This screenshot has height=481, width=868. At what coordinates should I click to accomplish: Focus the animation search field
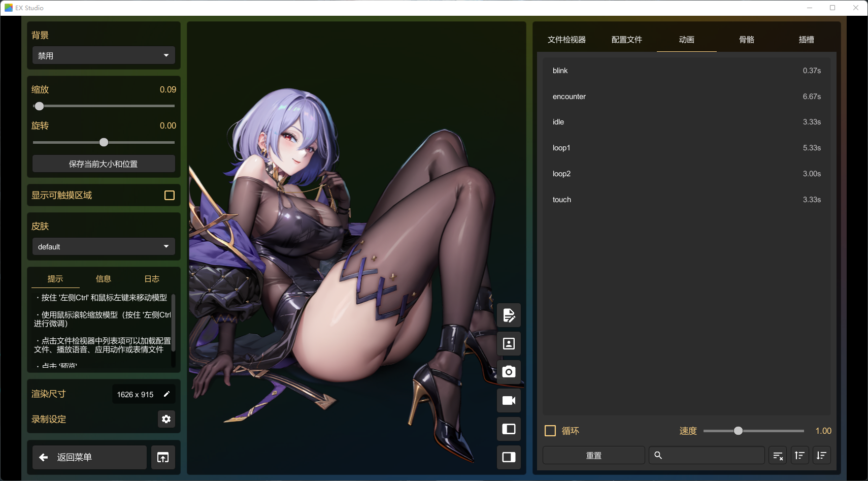point(707,456)
